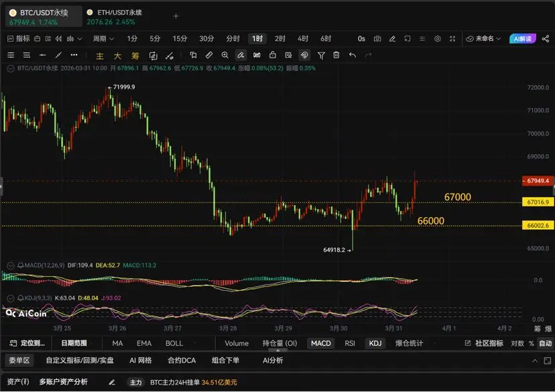The width and height of the screenshot is (555, 392).
Task: Select the 1分 timeframe
Action: click(132, 39)
